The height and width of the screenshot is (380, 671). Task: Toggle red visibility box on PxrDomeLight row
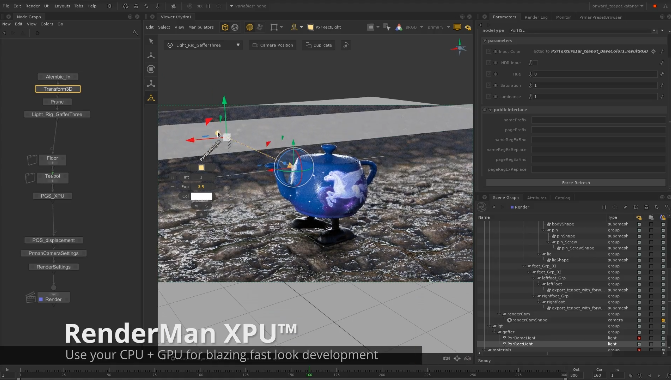click(639, 338)
